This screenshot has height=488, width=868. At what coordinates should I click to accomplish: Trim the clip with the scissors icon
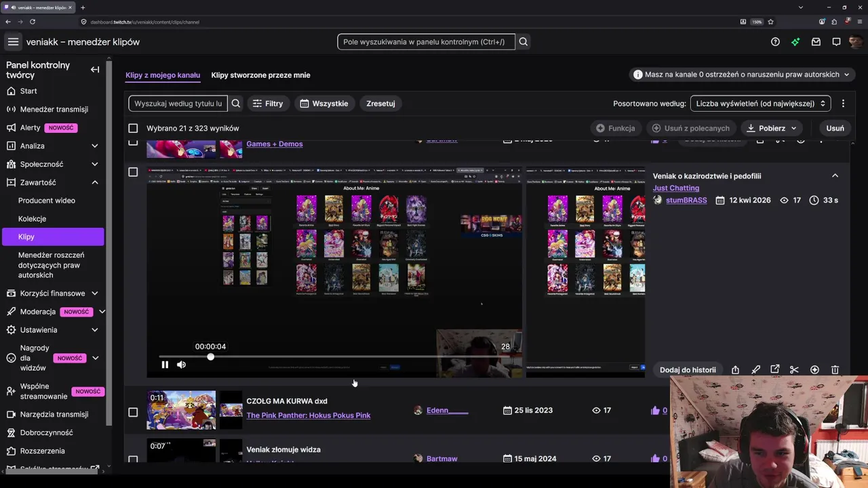tap(794, 370)
